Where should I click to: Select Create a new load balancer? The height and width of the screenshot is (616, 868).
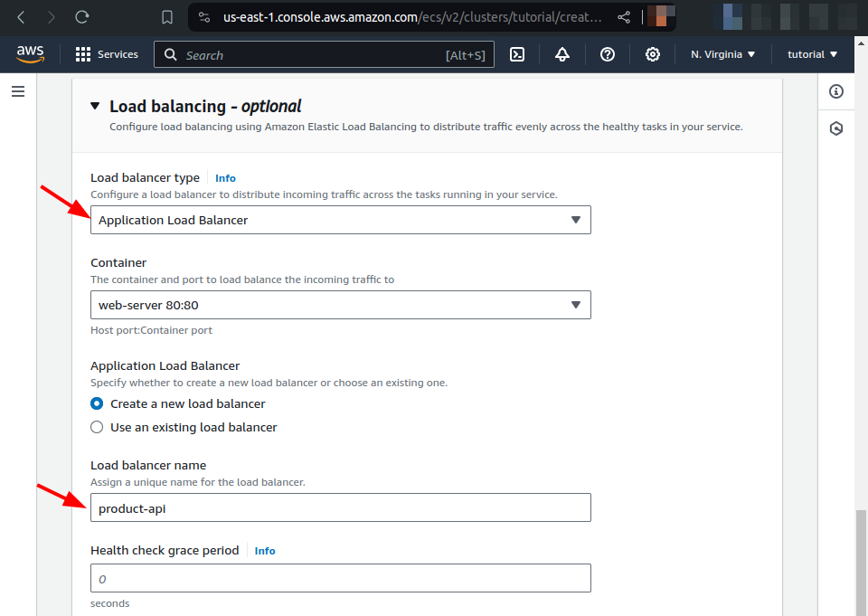97,403
